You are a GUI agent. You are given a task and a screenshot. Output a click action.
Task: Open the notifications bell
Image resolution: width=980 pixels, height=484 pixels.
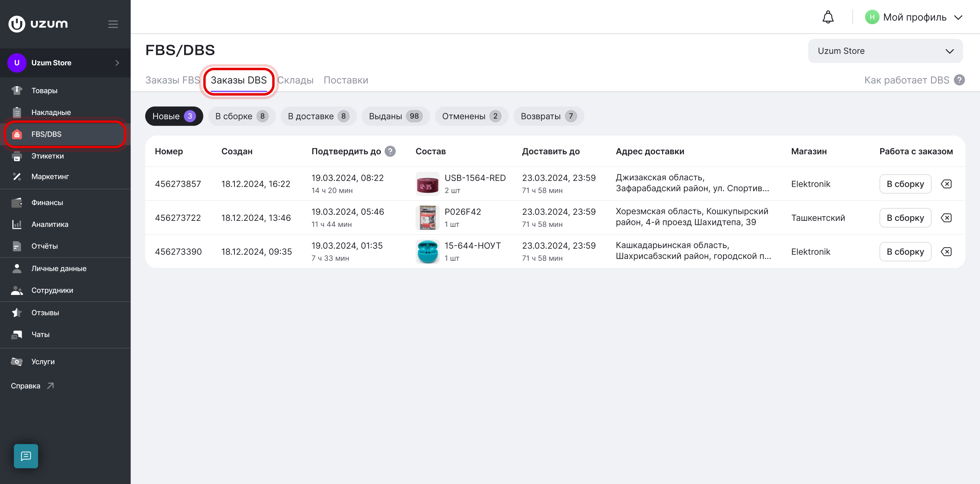[x=828, y=17]
